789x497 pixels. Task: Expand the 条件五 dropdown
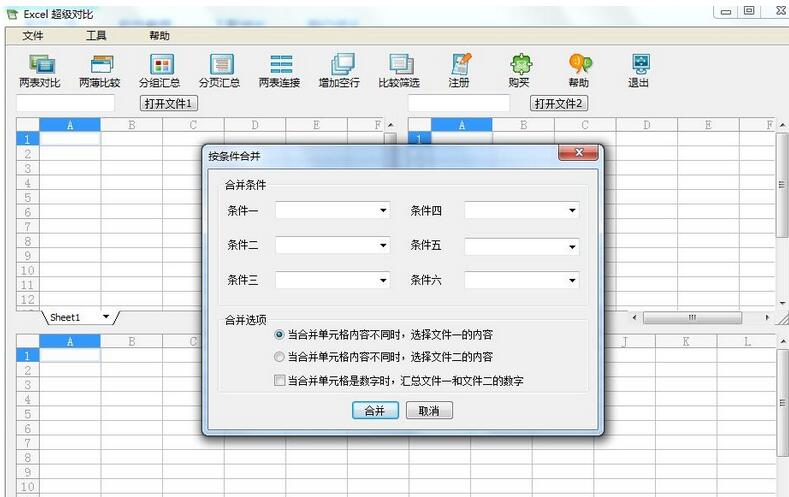572,246
